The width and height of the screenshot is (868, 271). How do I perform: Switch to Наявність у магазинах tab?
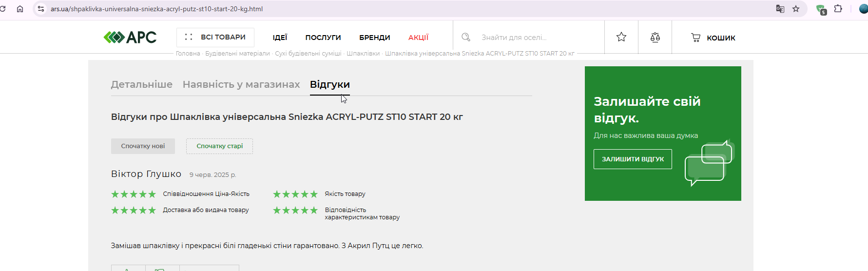tap(241, 84)
